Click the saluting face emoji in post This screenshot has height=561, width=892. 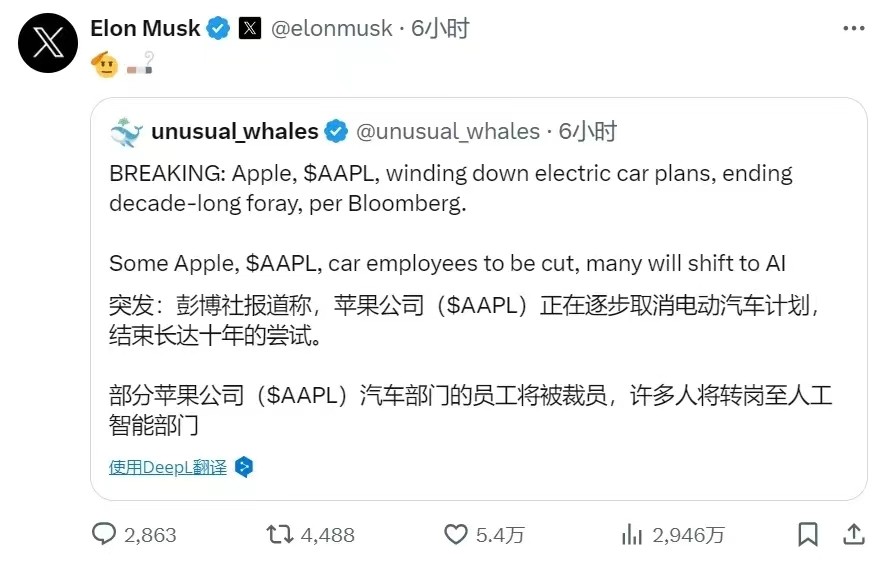(105, 67)
